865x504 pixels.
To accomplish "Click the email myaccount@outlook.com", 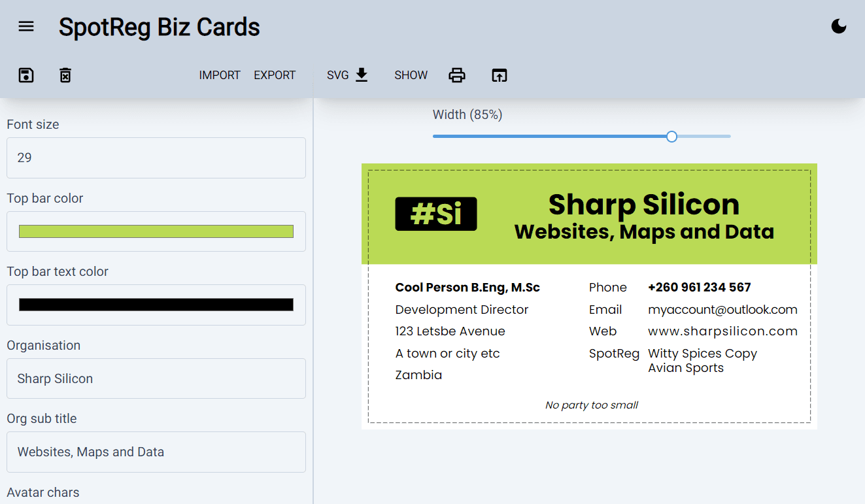I will (x=722, y=309).
